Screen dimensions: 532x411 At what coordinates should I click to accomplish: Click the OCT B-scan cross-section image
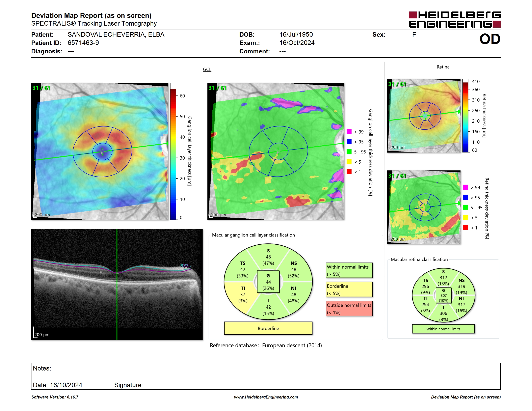tap(117, 284)
